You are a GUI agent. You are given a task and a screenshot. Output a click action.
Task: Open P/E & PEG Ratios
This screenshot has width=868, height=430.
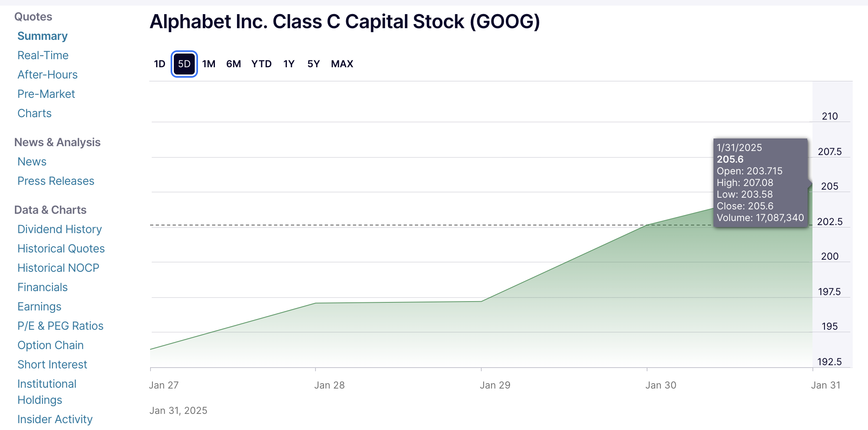60,326
